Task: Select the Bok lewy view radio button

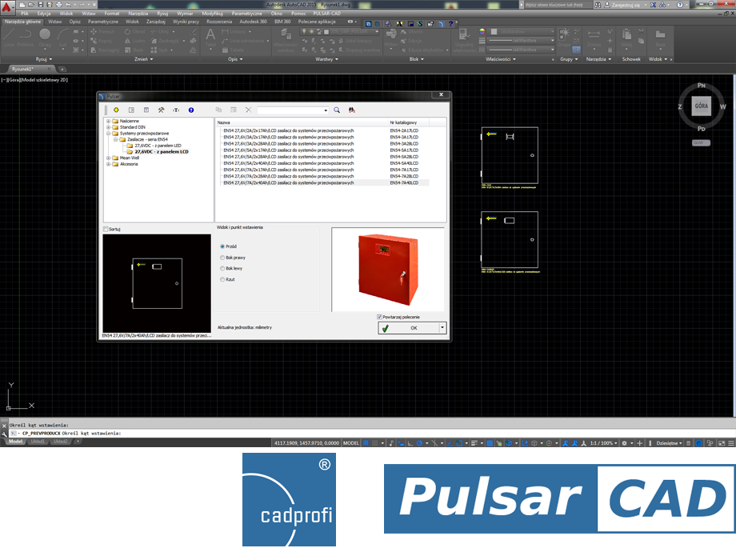Action: click(222, 268)
